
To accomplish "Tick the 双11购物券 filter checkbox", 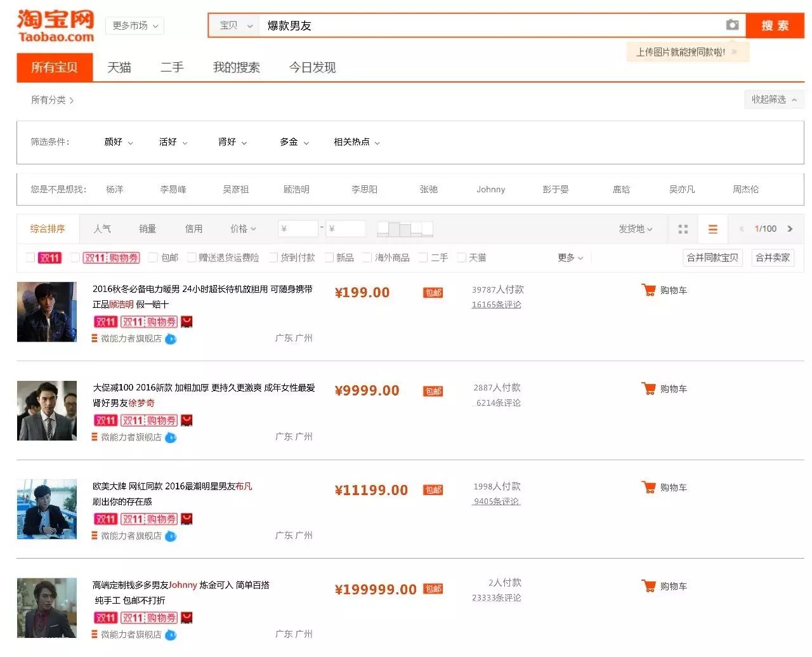I will 75,258.
